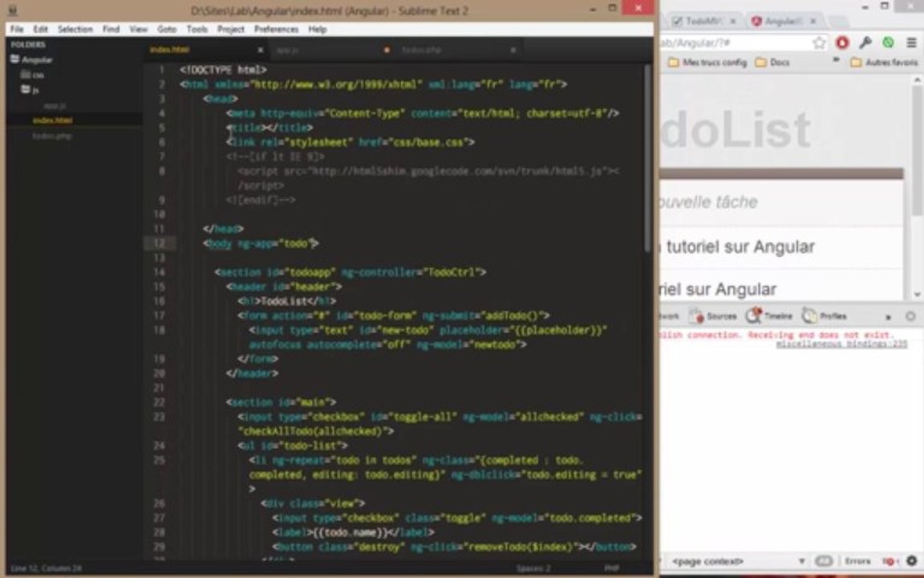Open the Autres favoris bookmark folder

click(x=884, y=62)
